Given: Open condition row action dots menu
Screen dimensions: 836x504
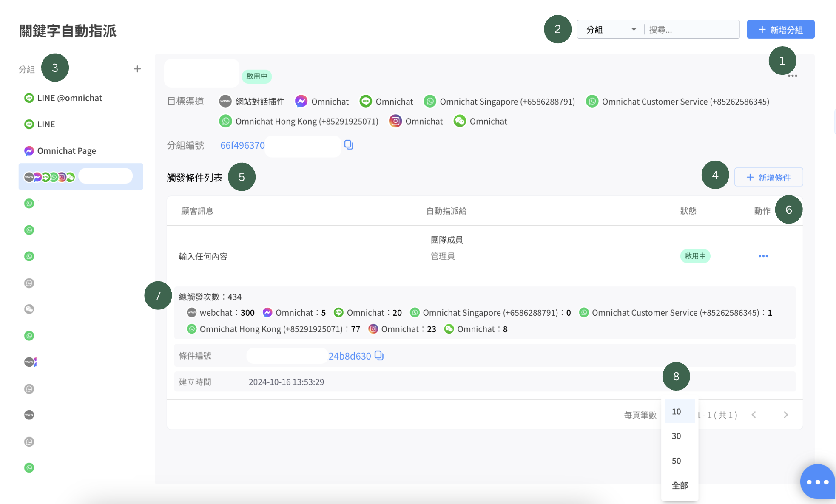Looking at the screenshot, I should tap(763, 256).
